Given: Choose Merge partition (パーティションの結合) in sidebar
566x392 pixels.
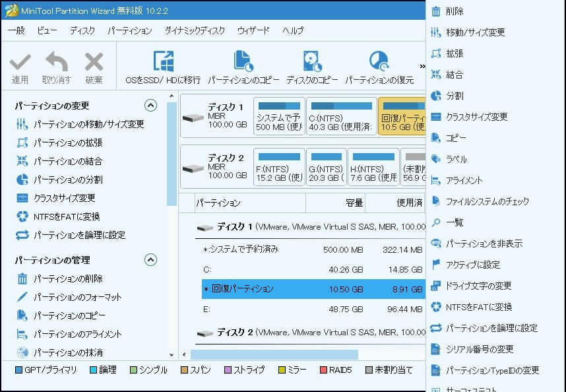Looking at the screenshot, I should [59, 161].
